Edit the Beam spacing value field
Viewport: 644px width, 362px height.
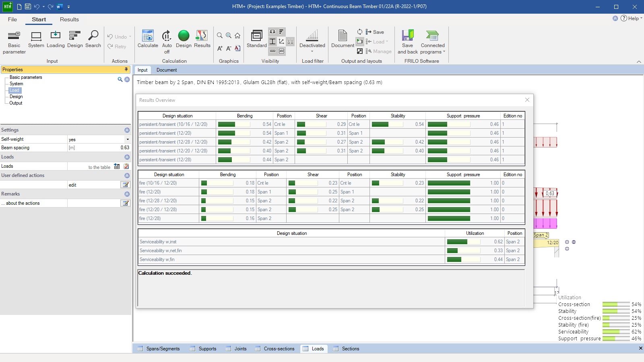coord(99,148)
